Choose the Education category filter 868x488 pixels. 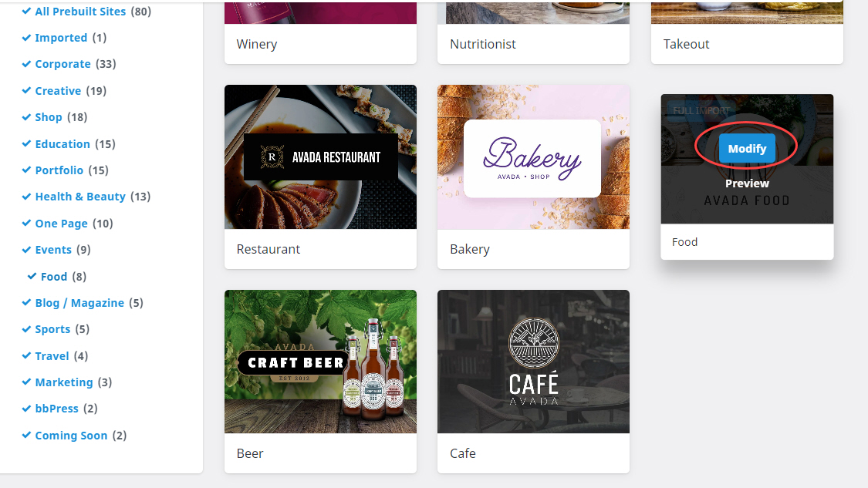[62, 144]
